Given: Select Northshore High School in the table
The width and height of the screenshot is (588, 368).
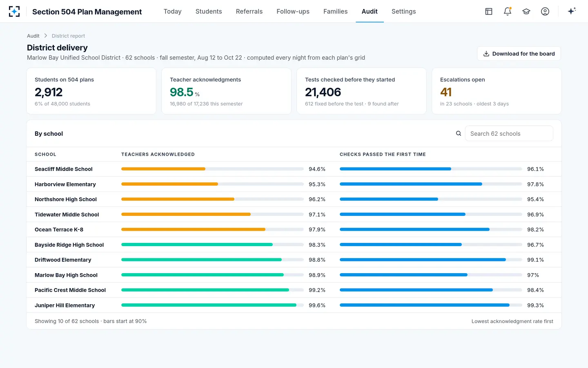Looking at the screenshot, I should (66, 200).
